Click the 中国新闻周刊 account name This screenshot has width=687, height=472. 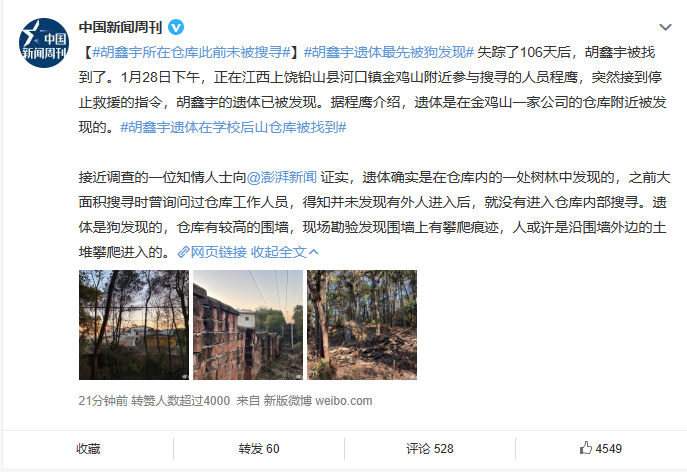click(x=120, y=28)
